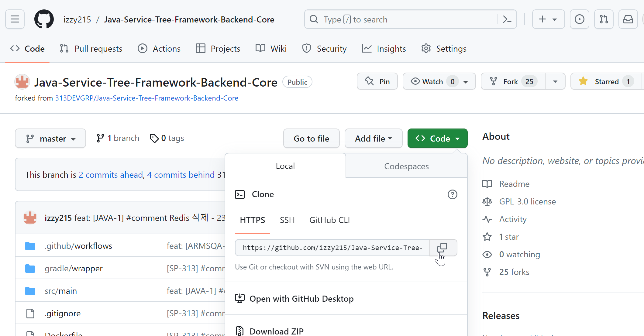The height and width of the screenshot is (336, 644).
Task: Click the branch icon next to 1 branch
Action: 100,138
